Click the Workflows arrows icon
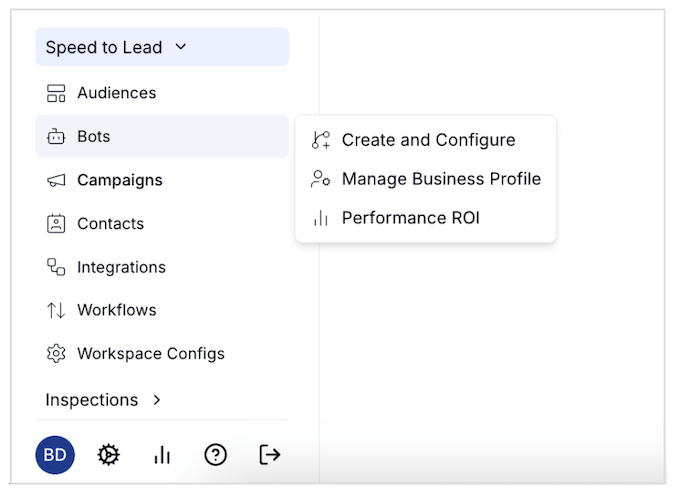The height and width of the screenshot is (495, 680). pos(56,310)
